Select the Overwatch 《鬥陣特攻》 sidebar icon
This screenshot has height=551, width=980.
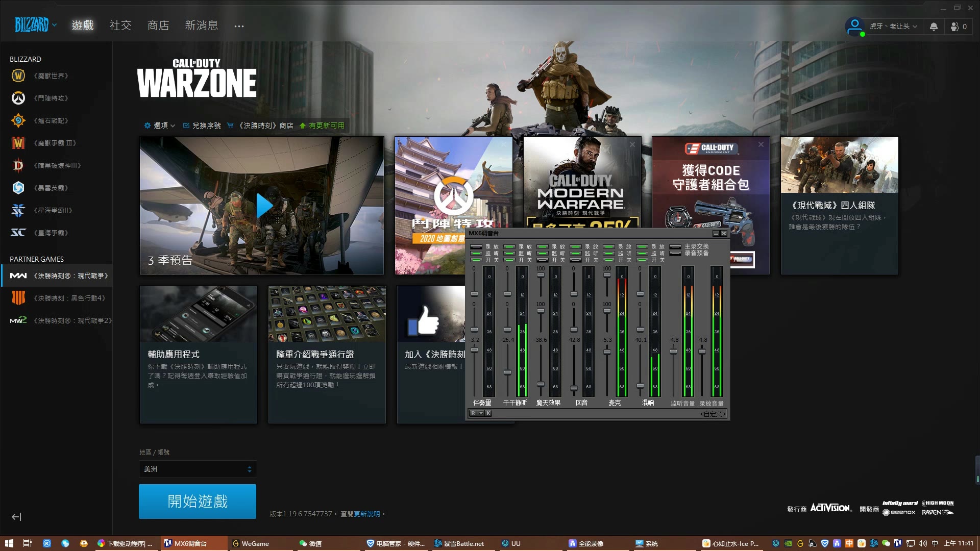tap(18, 98)
